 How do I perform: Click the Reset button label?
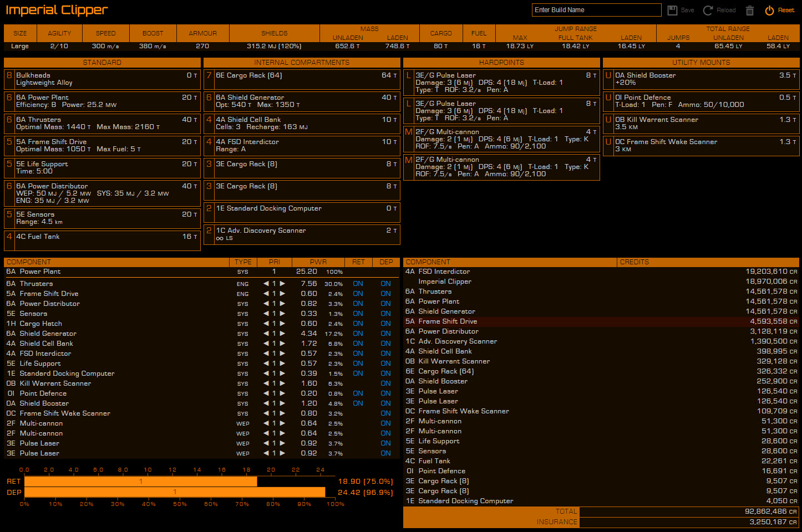point(786,10)
